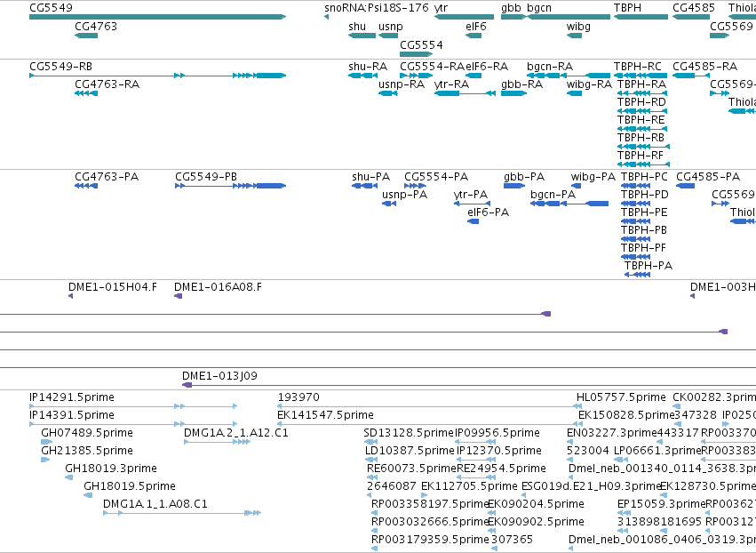Select the wibg-RA transcript label
This screenshot has height=553, width=756.
pos(589,84)
